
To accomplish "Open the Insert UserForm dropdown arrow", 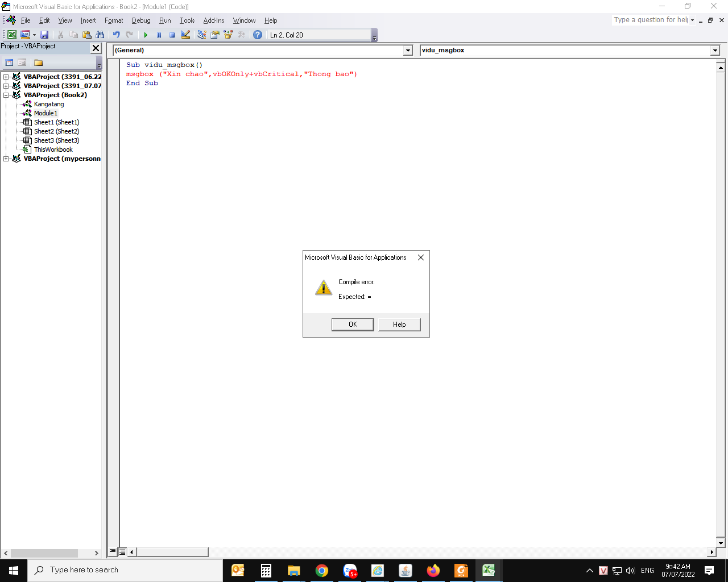I will pos(34,35).
